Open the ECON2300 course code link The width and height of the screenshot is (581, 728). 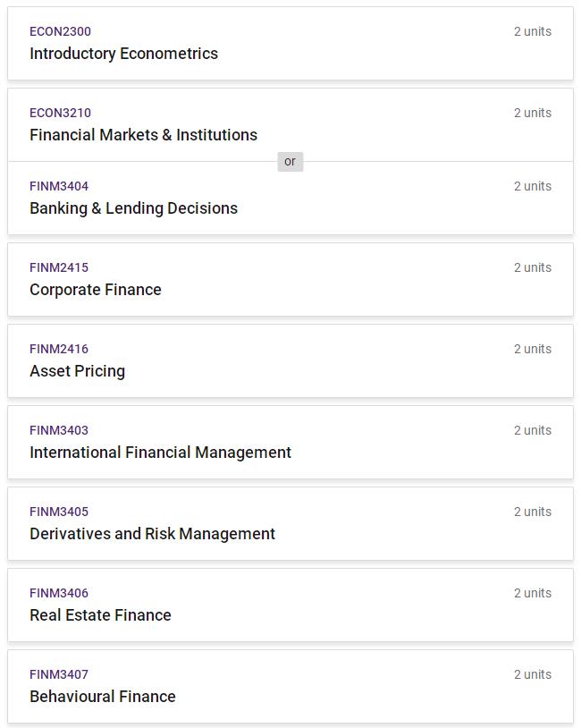pyautogui.click(x=60, y=31)
